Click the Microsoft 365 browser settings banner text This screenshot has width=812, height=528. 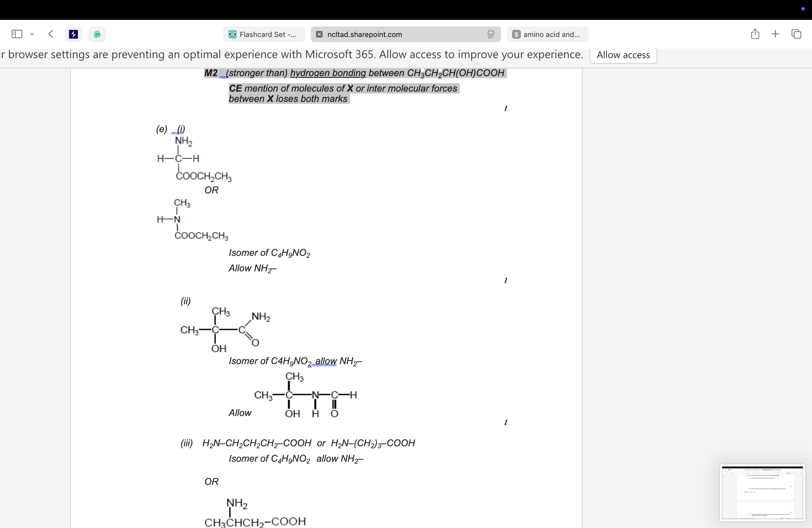coord(292,55)
